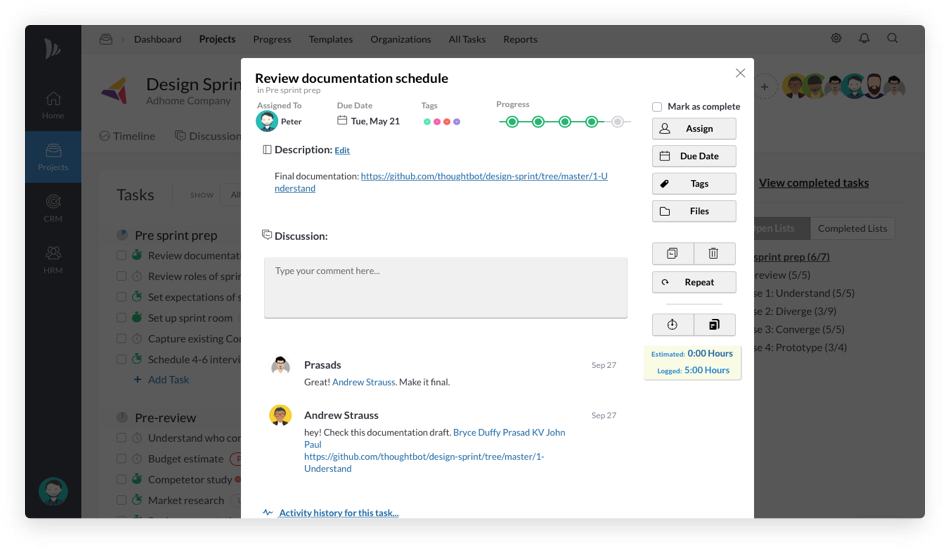Go to Home in the sidebar
Image resolution: width=946 pixels, height=550 pixels.
pos(53,105)
